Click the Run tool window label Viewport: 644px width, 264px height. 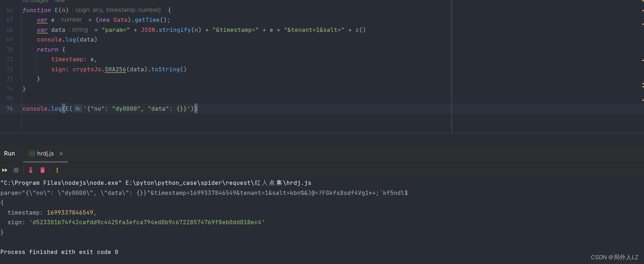pos(9,153)
